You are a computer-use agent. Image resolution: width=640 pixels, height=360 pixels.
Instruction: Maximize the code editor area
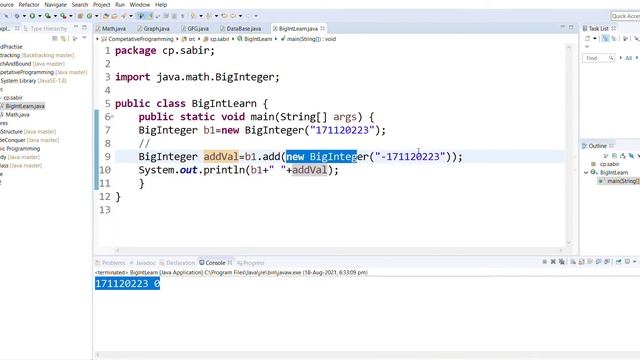pos(571,27)
